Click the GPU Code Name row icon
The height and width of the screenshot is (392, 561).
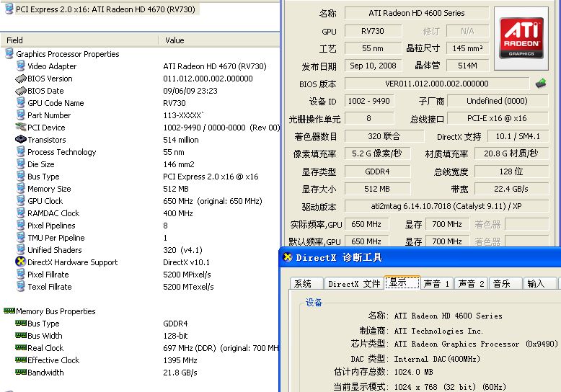pos(21,102)
